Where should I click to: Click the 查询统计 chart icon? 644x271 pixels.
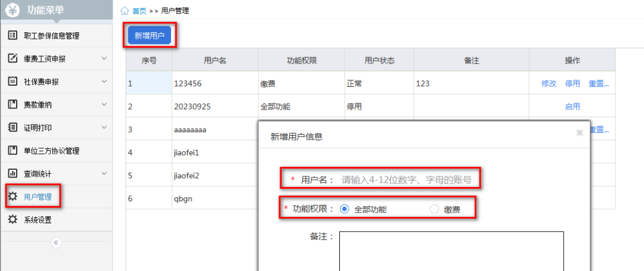click(x=13, y=173)
